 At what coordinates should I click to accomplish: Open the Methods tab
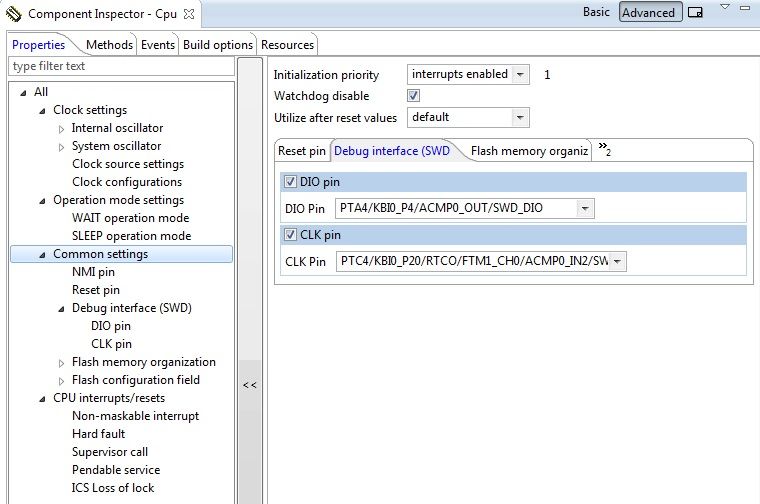[109, 45]
